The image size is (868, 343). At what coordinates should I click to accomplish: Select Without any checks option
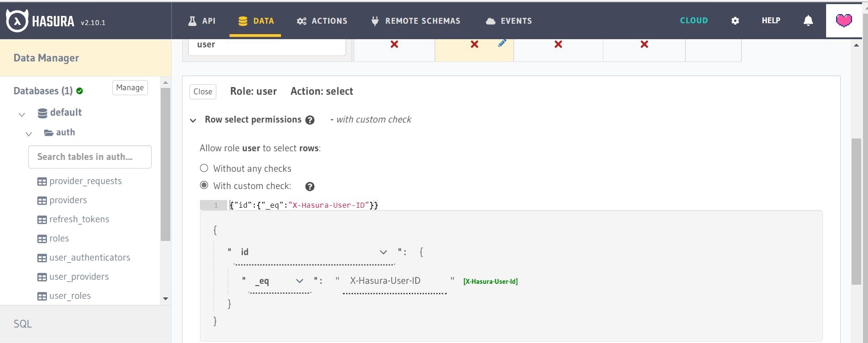click(204, 168)
